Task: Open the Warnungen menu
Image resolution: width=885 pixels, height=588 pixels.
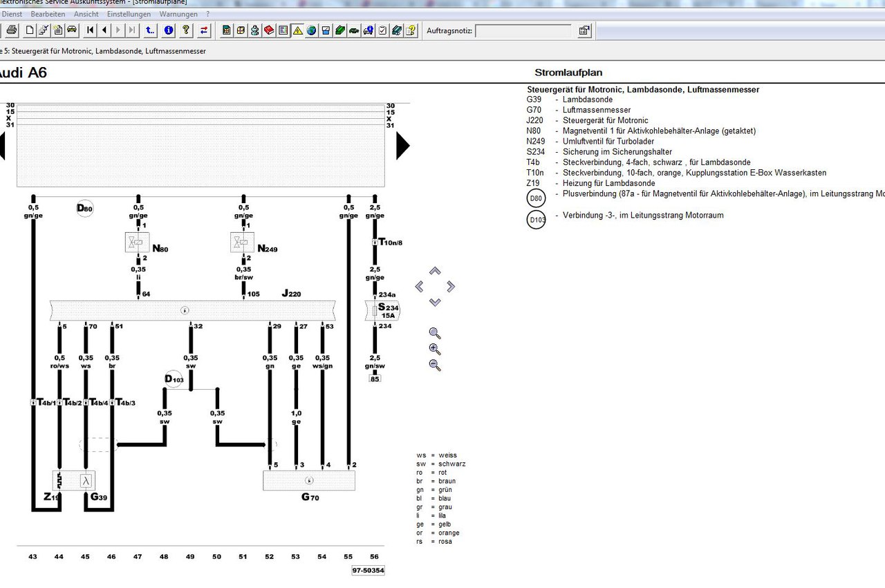Action: pyautogui.click(x=178, y=14)
